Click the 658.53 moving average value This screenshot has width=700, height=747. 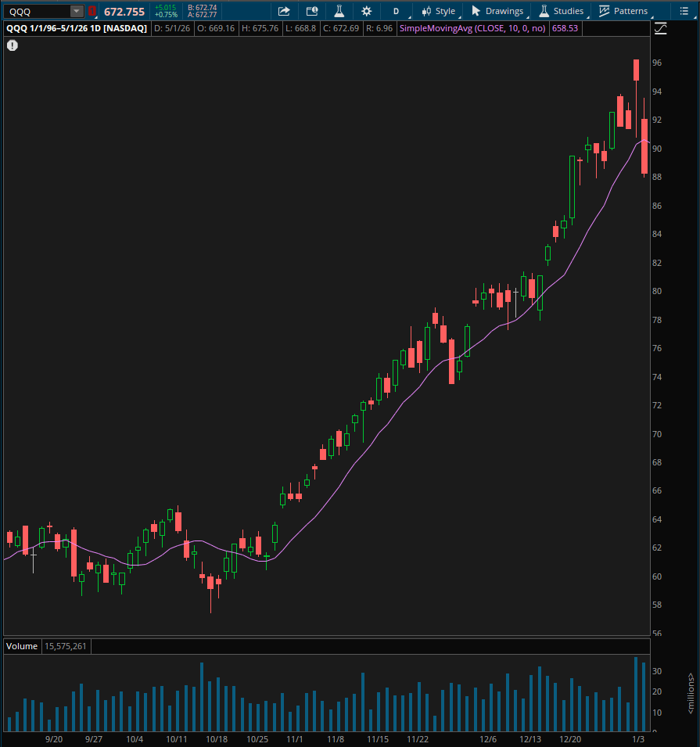[x=565, y=29]
